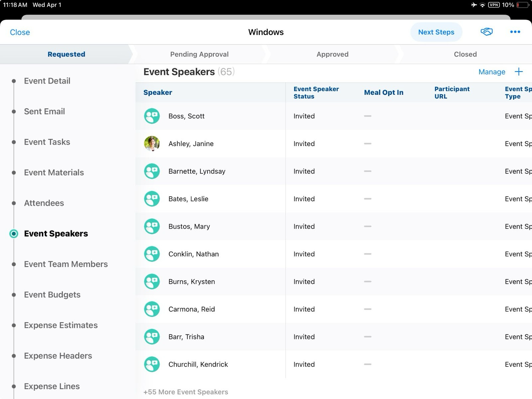Open Janine Ashley's profile photo

pos(152,144)
